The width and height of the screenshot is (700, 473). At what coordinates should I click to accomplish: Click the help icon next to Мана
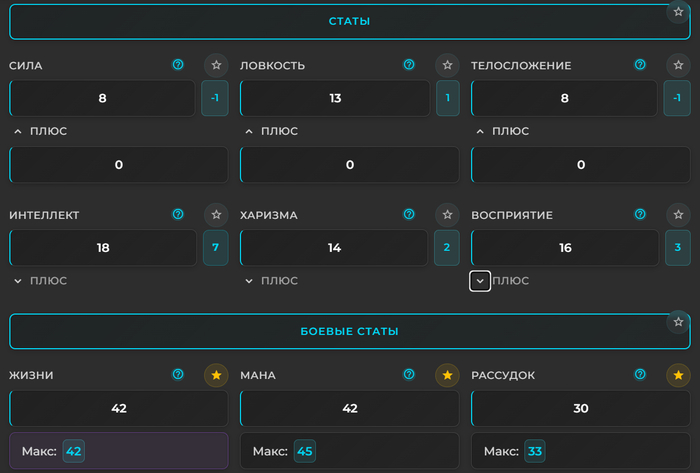coord(409,375)
